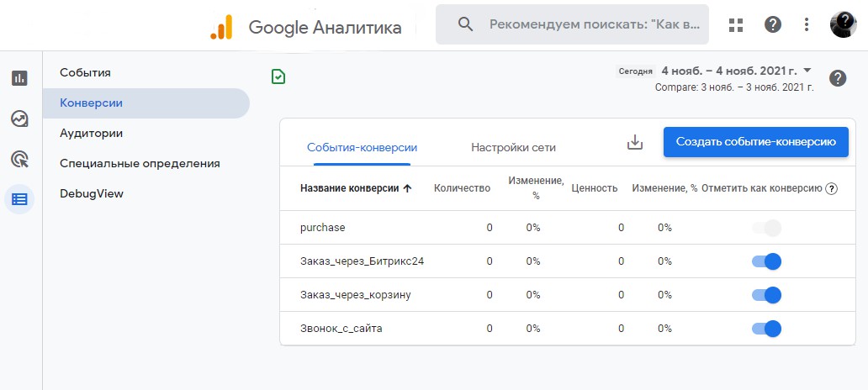The image size is (868, 390).
Task: Open the Reports icon in left sidebar
Action: (19, 78)
